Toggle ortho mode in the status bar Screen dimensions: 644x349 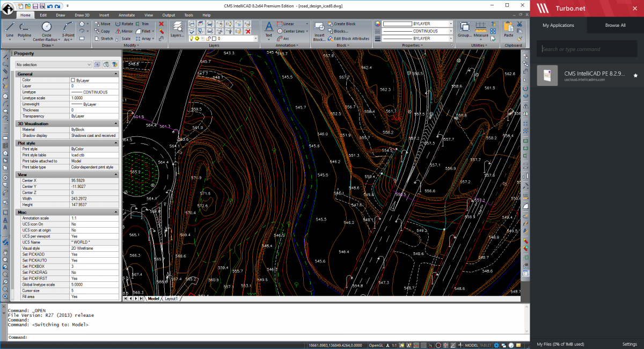point(431,345)
